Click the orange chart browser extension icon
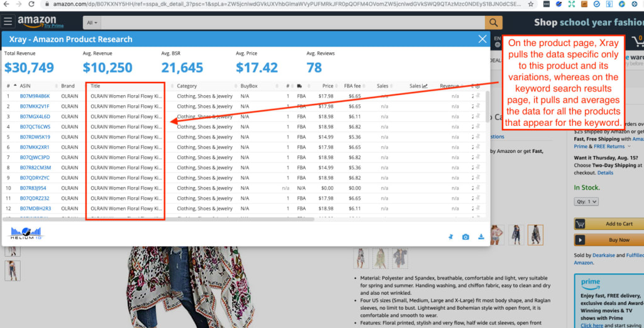The height and width of the screenshot is (328, 644). pyautogui.click(x=584, y=4)
